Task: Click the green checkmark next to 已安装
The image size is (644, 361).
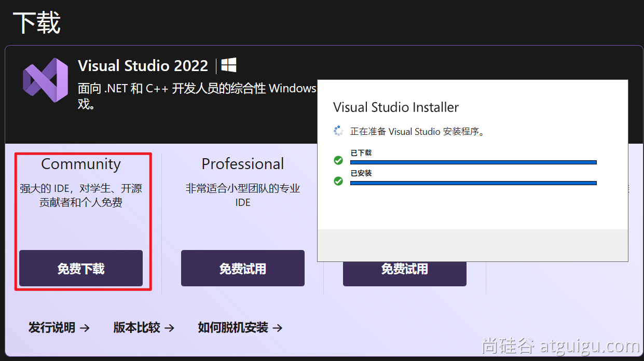Action: pyautogui.click(x=338, y=181)
